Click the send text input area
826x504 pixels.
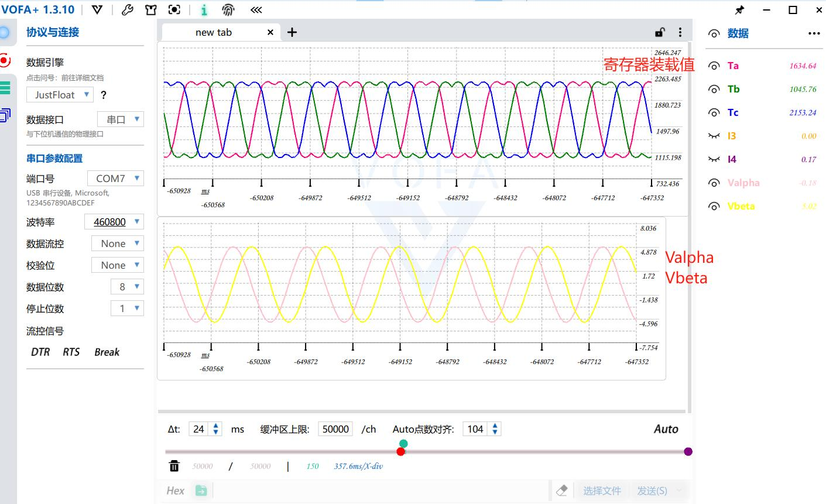click(382, 491)
